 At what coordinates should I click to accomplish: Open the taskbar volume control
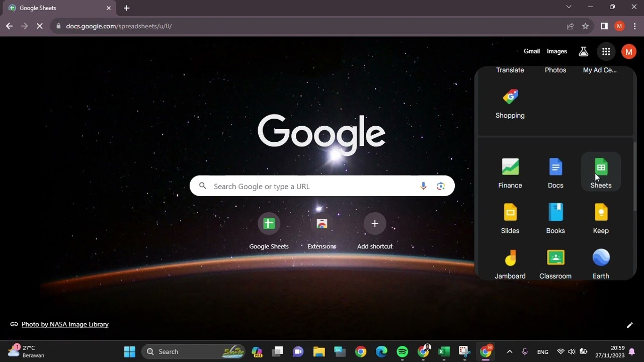click(x=572, y=351)
